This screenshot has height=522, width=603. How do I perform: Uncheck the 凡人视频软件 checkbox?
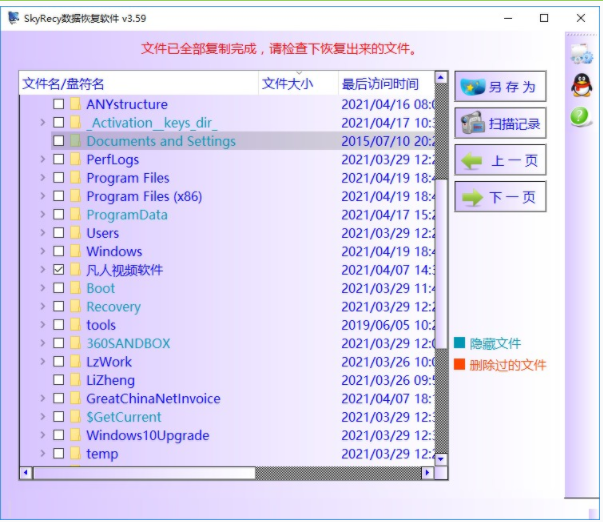[x=58, y=269]
